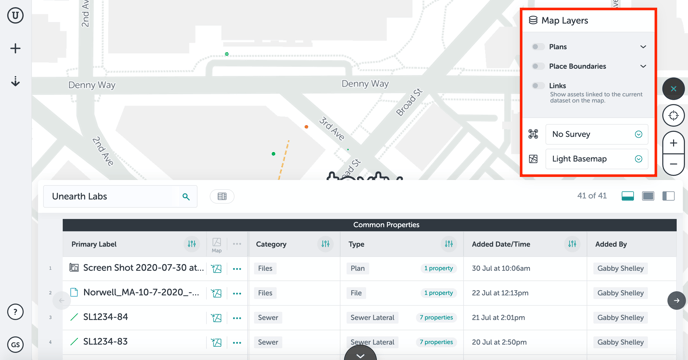
Task: Show SL1234-84 on the map
Action: 216,317
